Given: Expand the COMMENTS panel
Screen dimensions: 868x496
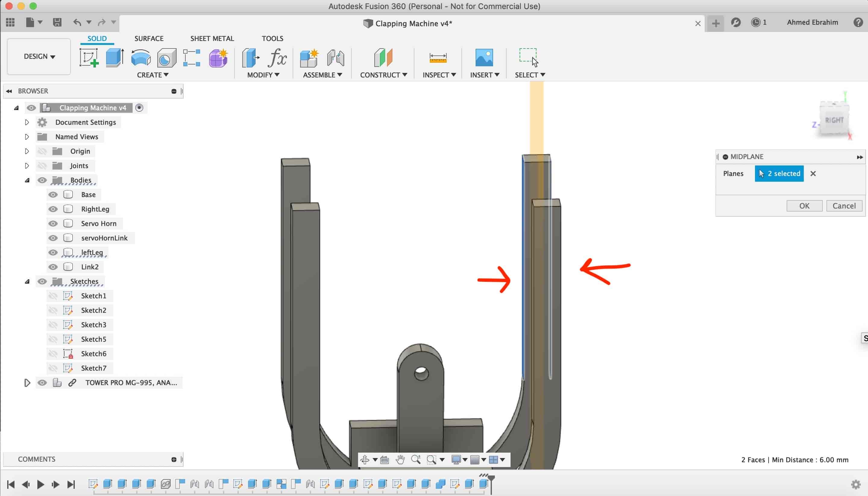Looking at the screenshot, I should tap(174, 459).
